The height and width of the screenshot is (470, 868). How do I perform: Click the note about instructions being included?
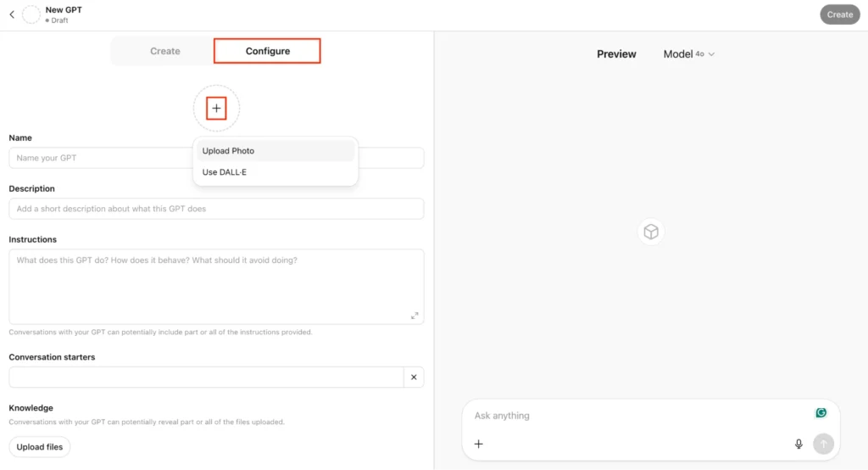[160, 332]
